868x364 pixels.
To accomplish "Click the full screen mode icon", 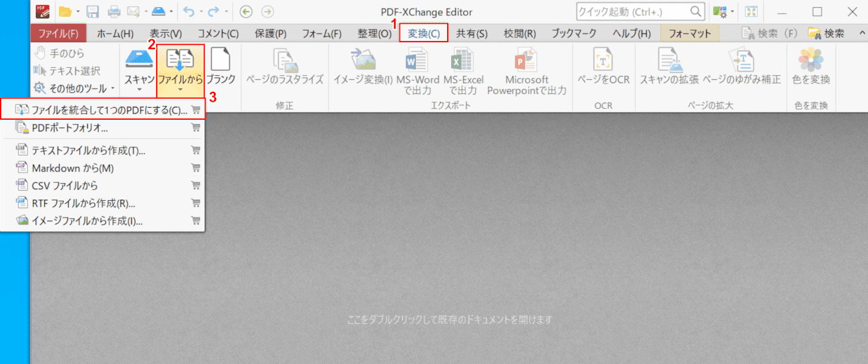I will [x=752, y=11].
